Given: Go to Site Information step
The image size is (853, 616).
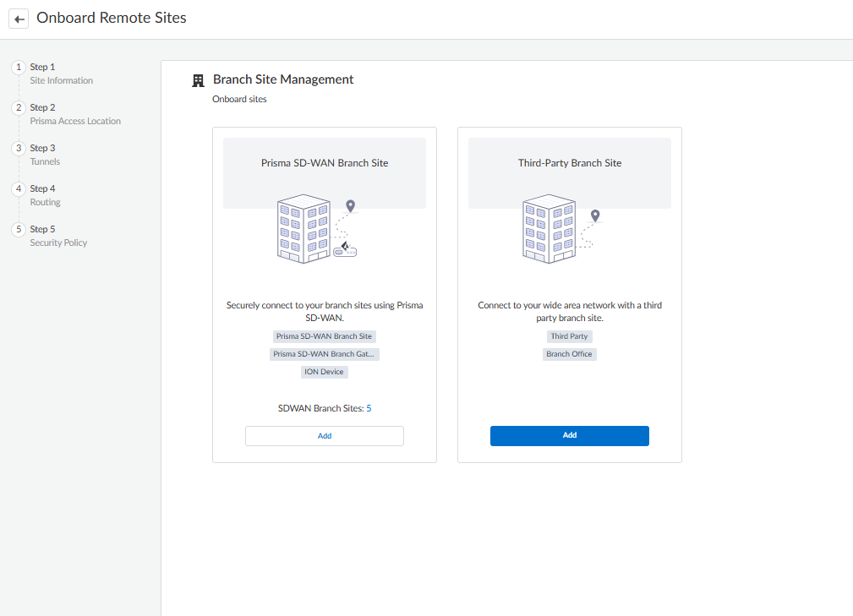Looking at the screenshot, I should 61,80.
